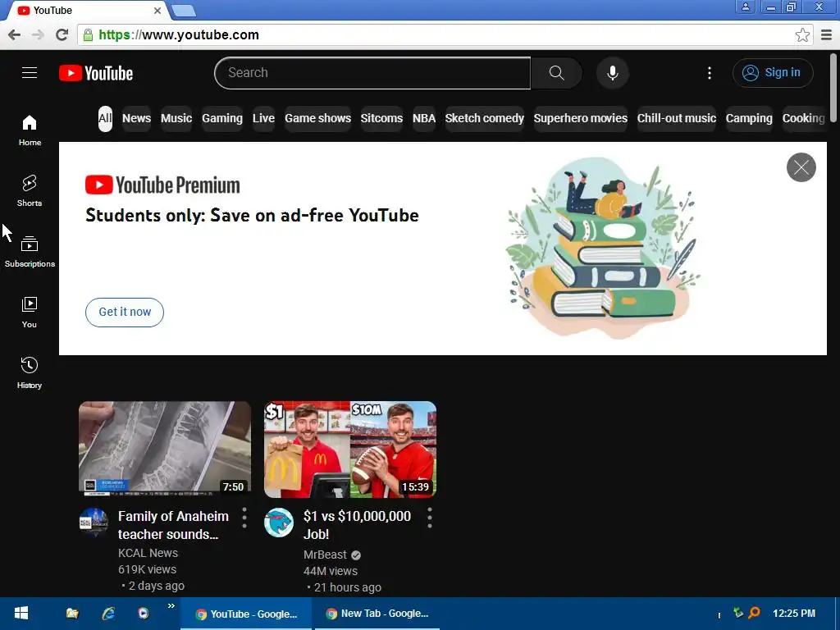This screenshot has height=630, width=840.
Task: Reload the page with refresh icon
Action: coord(62,34)
